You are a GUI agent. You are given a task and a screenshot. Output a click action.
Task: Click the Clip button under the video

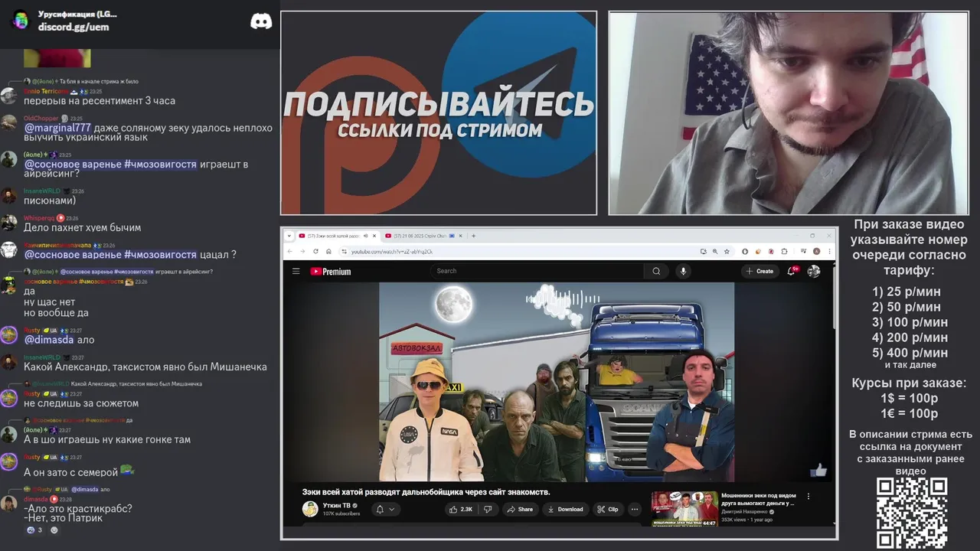(608, 509)
